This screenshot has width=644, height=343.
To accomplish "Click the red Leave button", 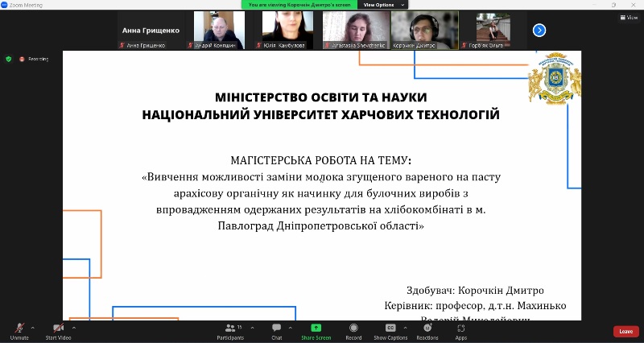I will (x=626, y=332).
